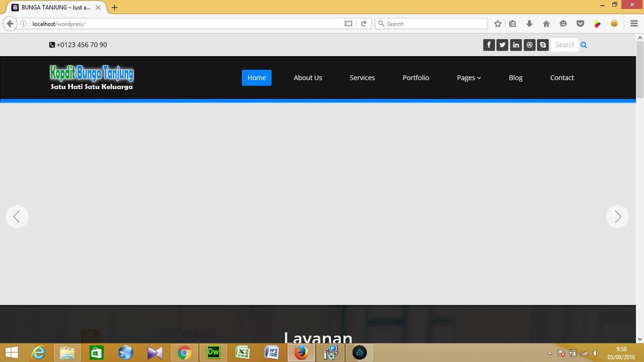Select the About Us menu item
The height and width of the screenshot is (362, 644).
pyautogui.click(x=307, y=77)
